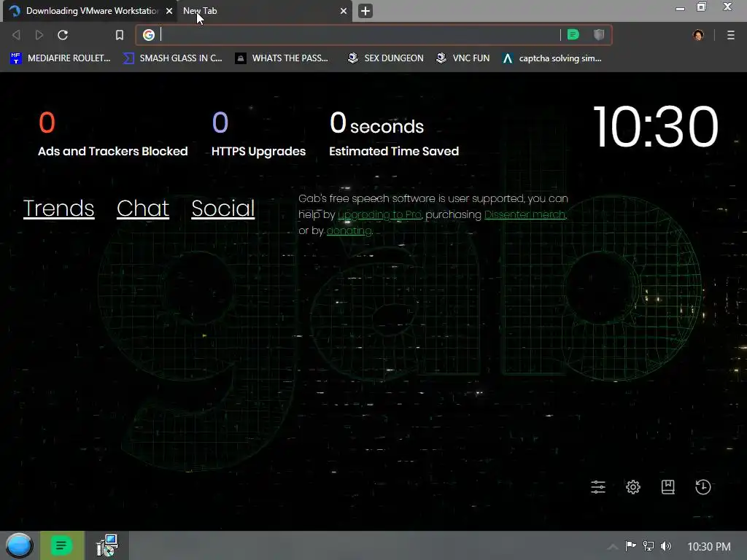This screenshot has width=747, height=560.
Task: Go back to previous page
Action: click(16, 35)
